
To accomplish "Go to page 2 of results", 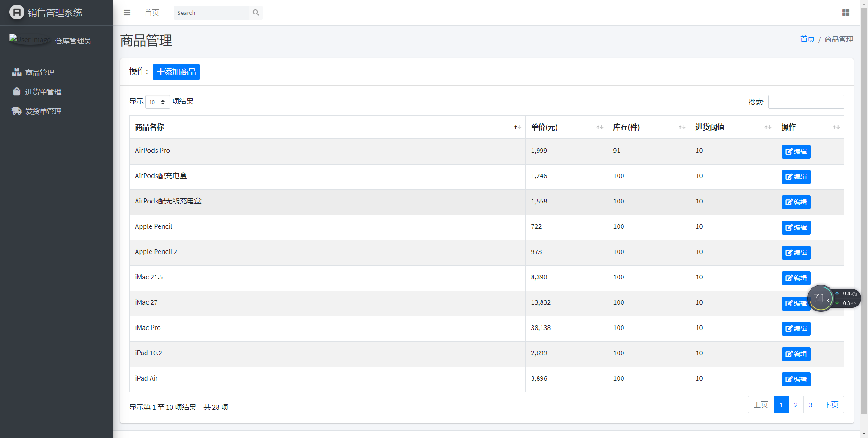I will [796, 405].
